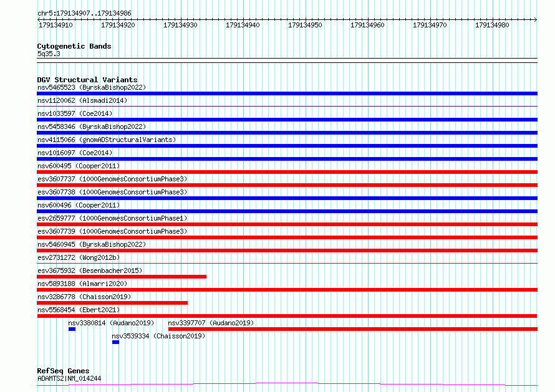Select nsv3286778 (Chaisson2019) label

pyautogui.click(x=84, y=297)
